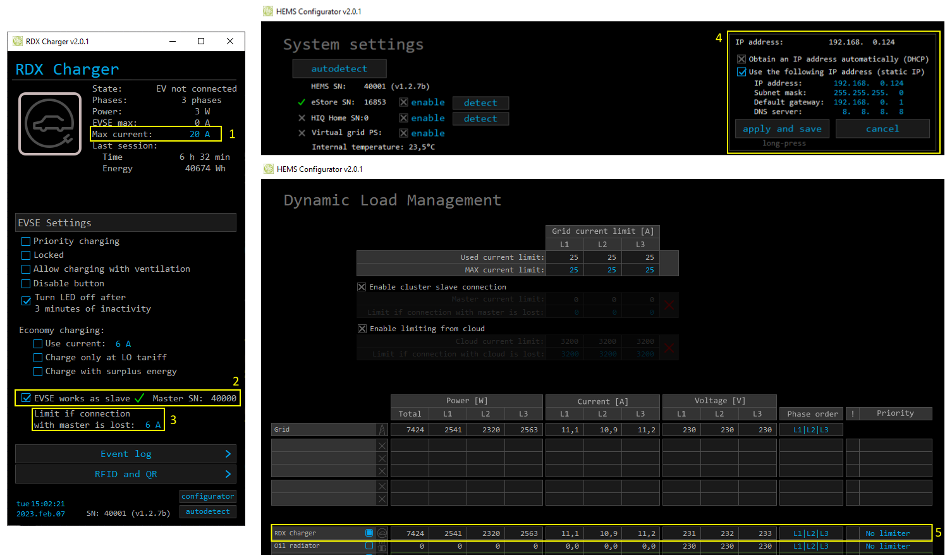This screenshot has height=560, width=952.
Task: Click the RDX Charger row plug icon
Action: click(382, 533)
